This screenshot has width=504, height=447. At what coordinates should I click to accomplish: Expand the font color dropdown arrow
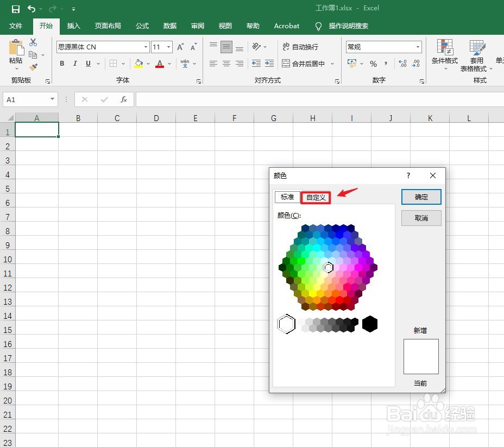(169, 64)
